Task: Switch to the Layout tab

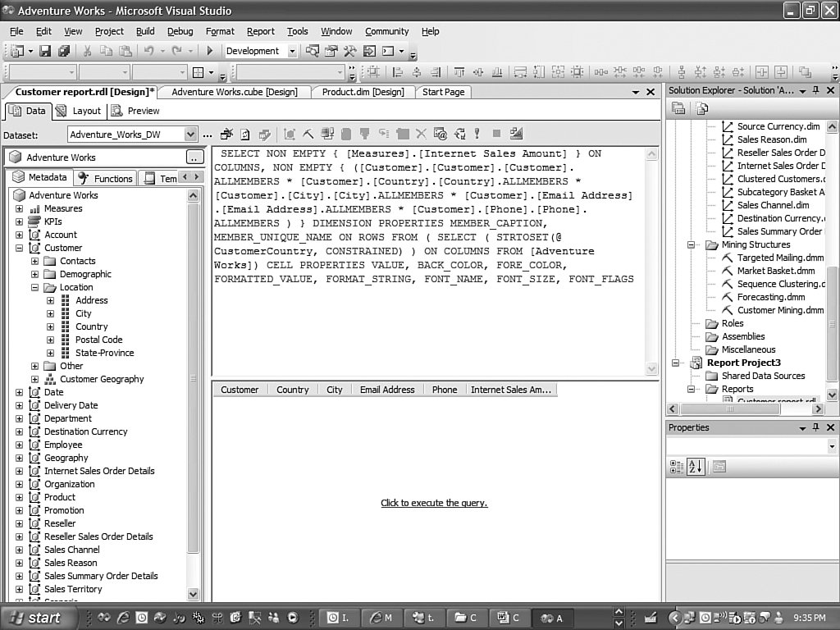Action: (x=79, y=111)
